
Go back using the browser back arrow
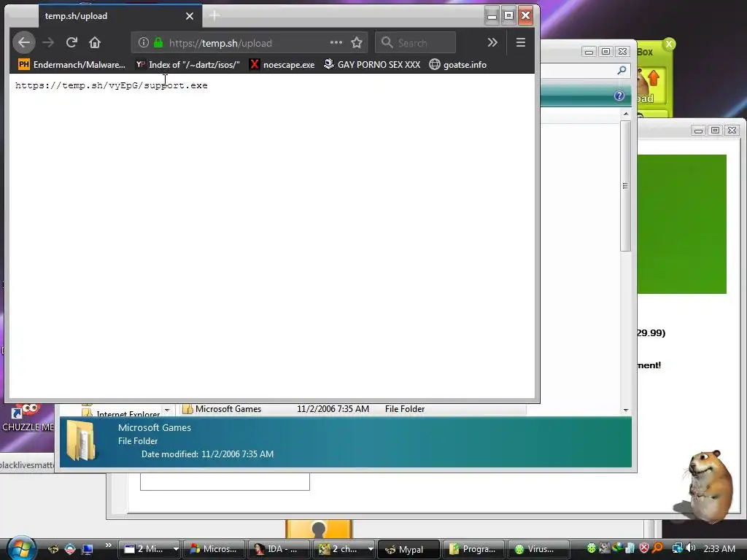(x=24, y=43)
